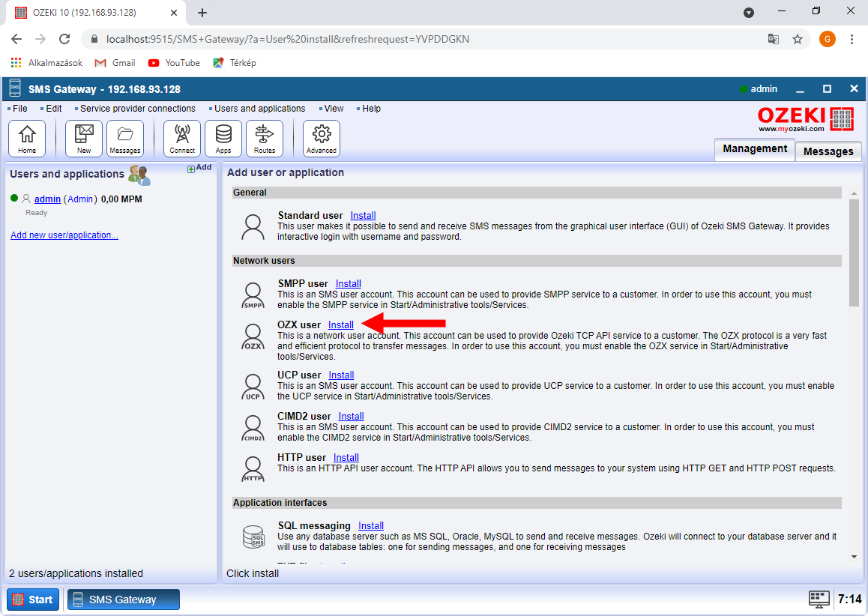The width and height of the screenshot is (868, 616).
Task: Open Térkép bookmark
Action: click(235, 63)
